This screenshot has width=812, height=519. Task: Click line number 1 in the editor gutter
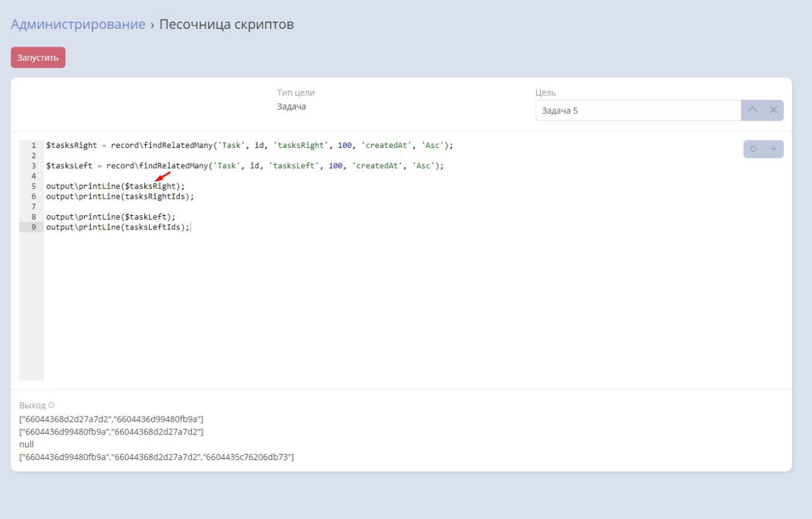(x=33, y=146)
